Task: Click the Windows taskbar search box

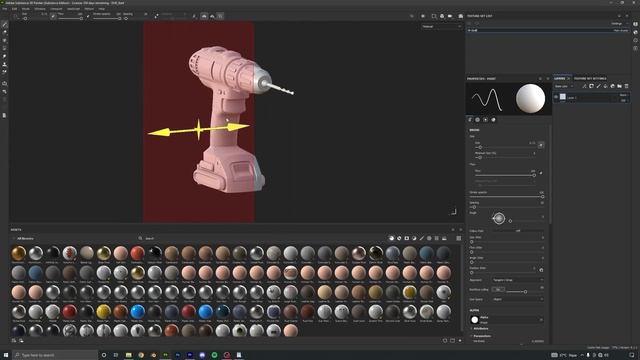Action: coord(55,355)
